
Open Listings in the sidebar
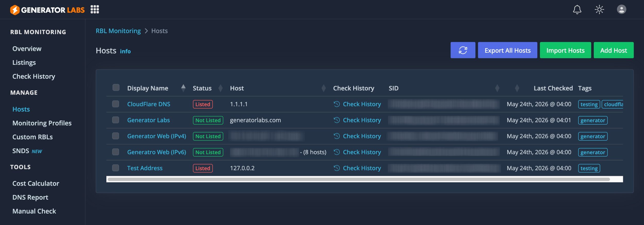coord(24,62)
